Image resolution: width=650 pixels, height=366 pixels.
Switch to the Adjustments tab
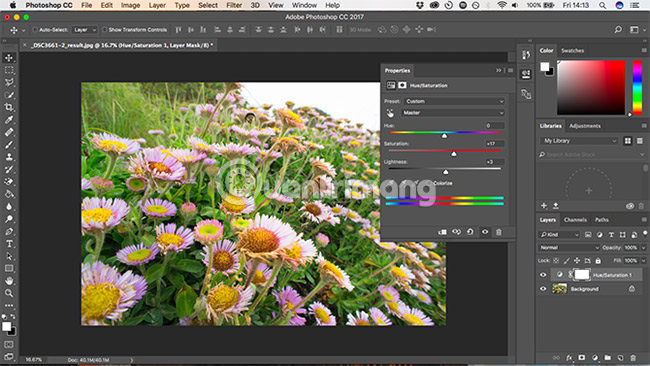(x=585, y=126)
